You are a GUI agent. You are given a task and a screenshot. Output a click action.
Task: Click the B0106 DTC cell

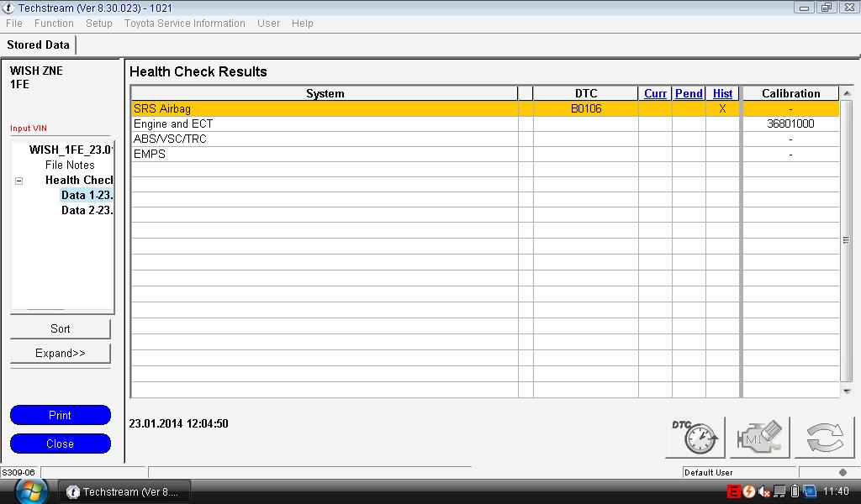pos(586,108)
